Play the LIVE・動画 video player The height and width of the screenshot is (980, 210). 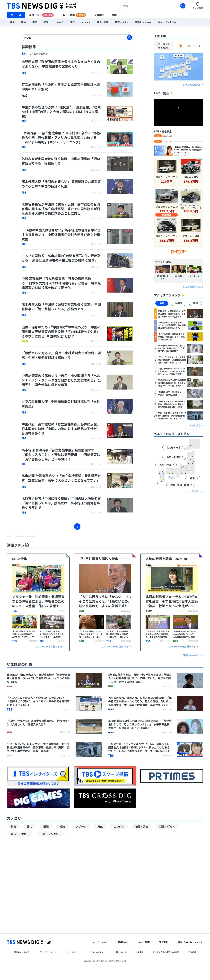point(178,113)
